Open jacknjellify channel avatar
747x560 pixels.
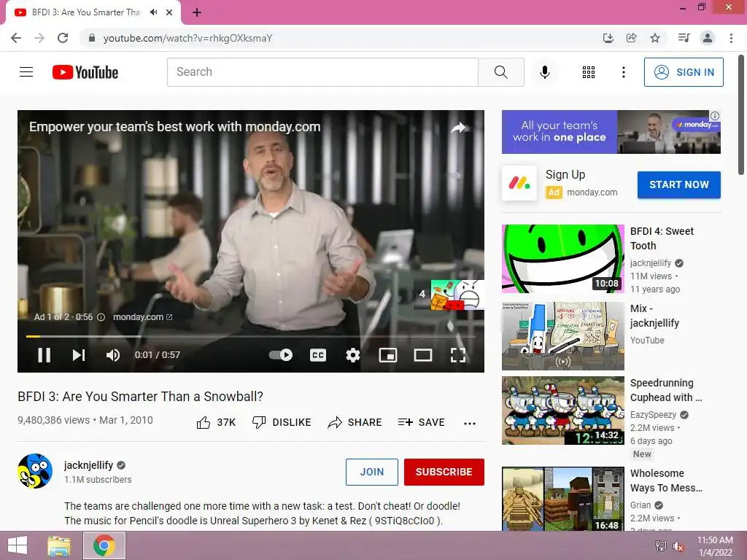click(35, 471)
